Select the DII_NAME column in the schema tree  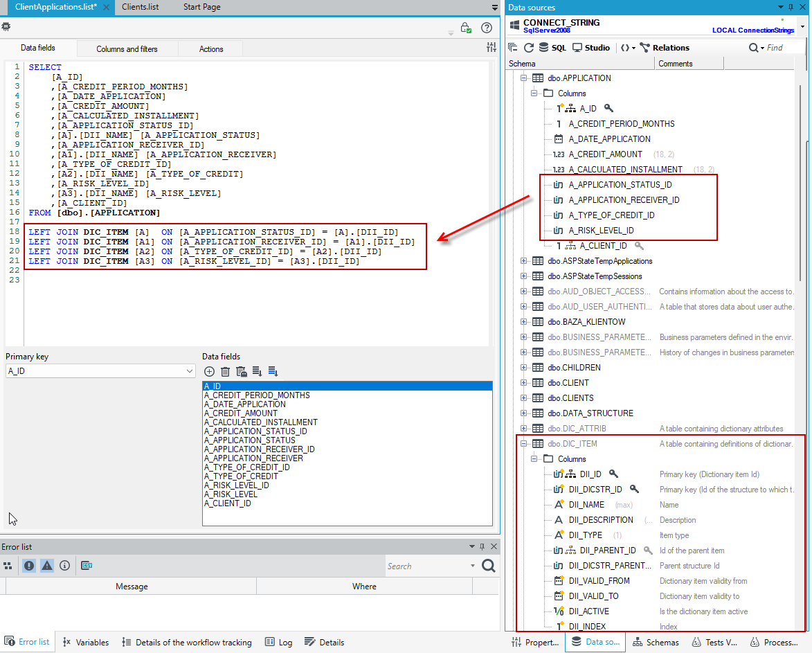586,505
